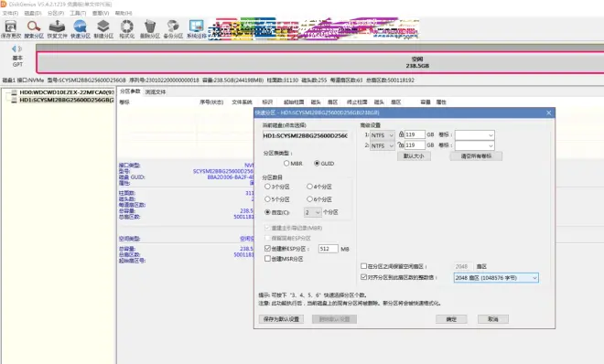Click the File System (文件系统) column header

242,102
